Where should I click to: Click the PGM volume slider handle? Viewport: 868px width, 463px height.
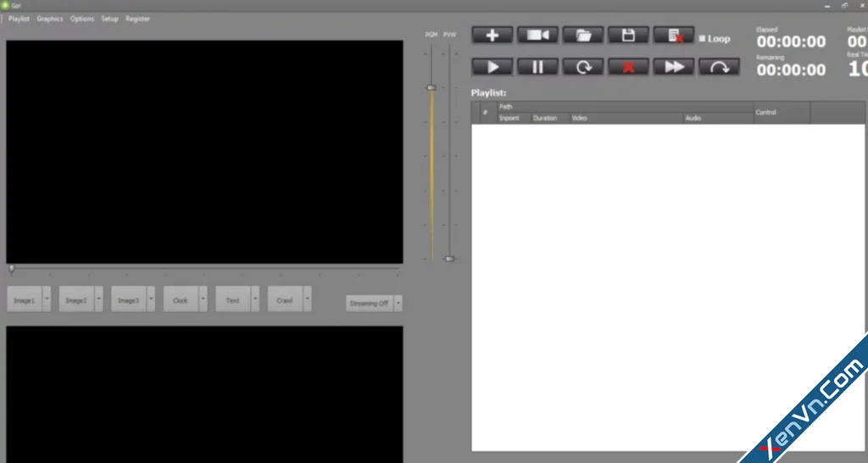[431, 87]
